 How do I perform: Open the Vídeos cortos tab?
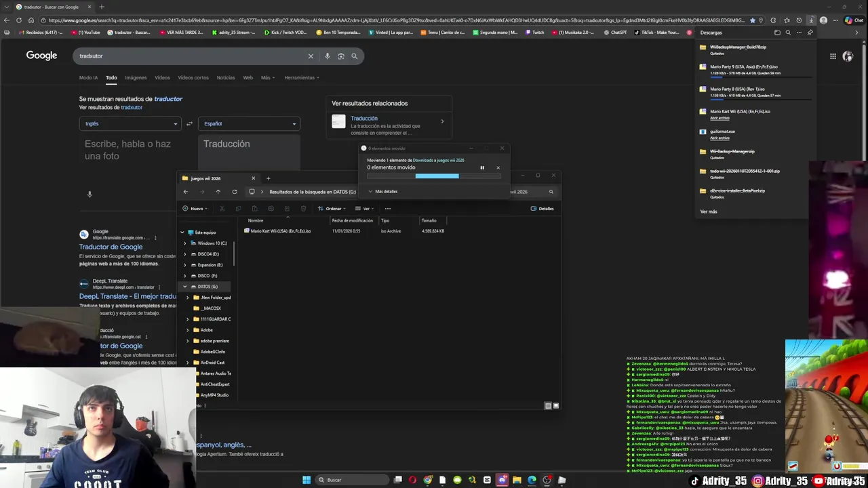193,78
